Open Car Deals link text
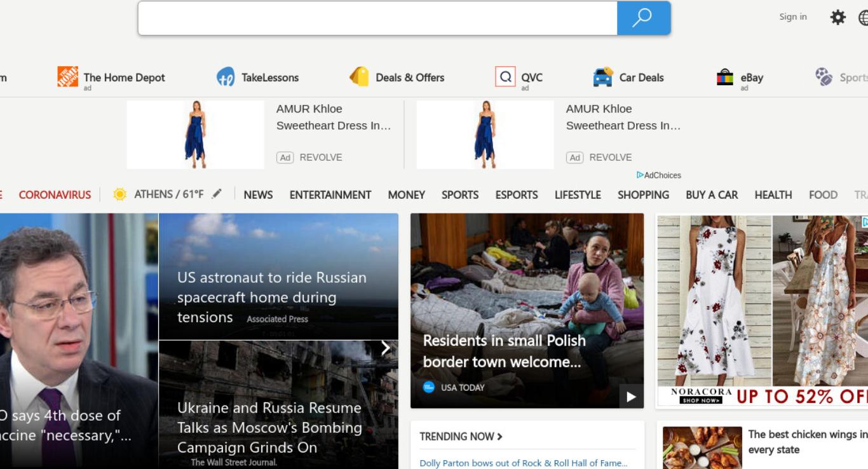The width and height of the screenshot is (868, 469). pos(642,78)
